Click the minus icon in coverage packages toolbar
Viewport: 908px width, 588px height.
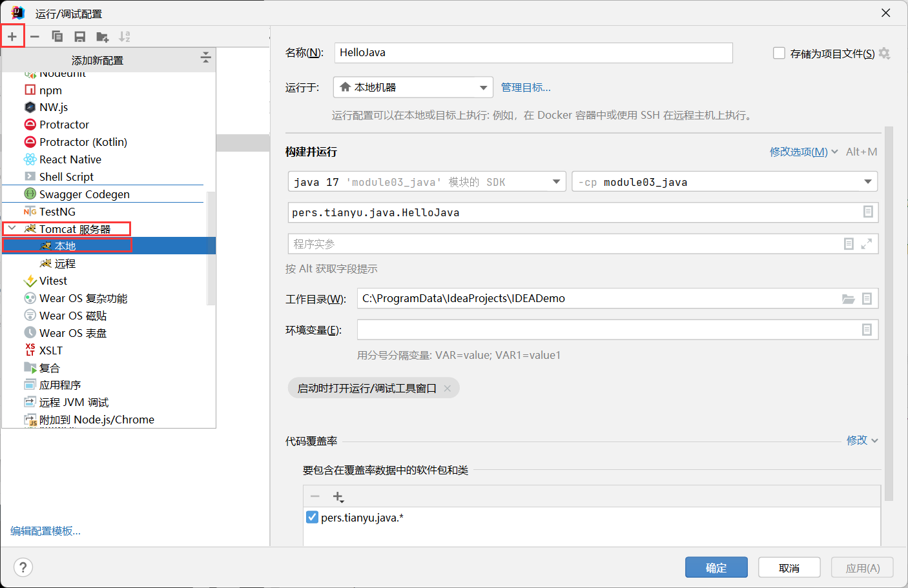click(x=315, y=496)
